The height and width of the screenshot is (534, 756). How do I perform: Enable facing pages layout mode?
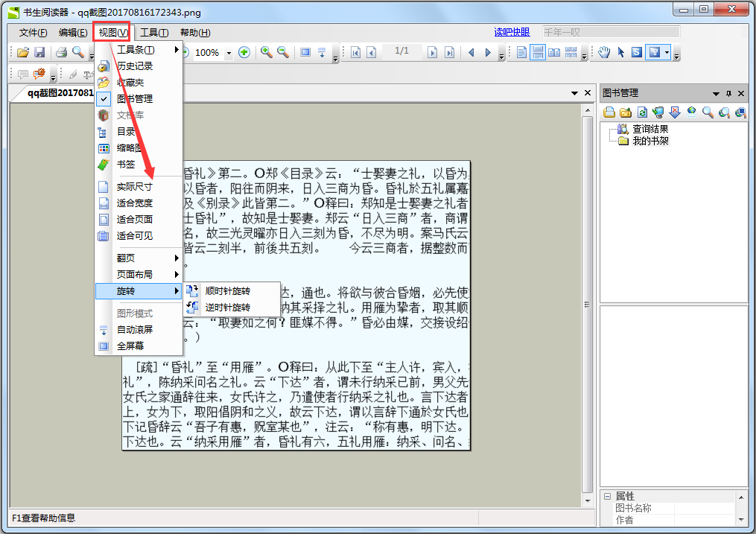pos(554,52)
